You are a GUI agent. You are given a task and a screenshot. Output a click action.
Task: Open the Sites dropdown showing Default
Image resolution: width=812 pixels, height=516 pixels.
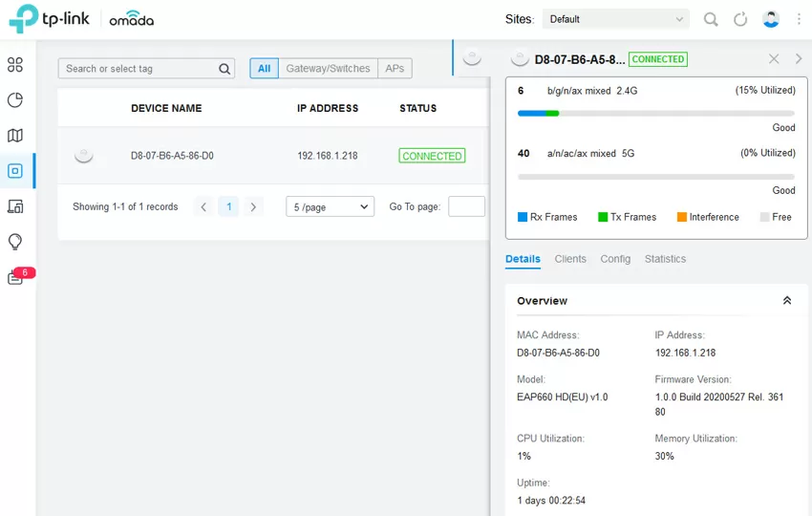(x=615, y=19)
